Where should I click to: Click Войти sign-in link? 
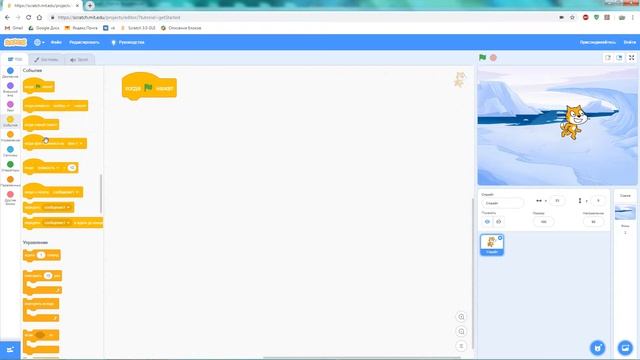[x=629, y=42]
